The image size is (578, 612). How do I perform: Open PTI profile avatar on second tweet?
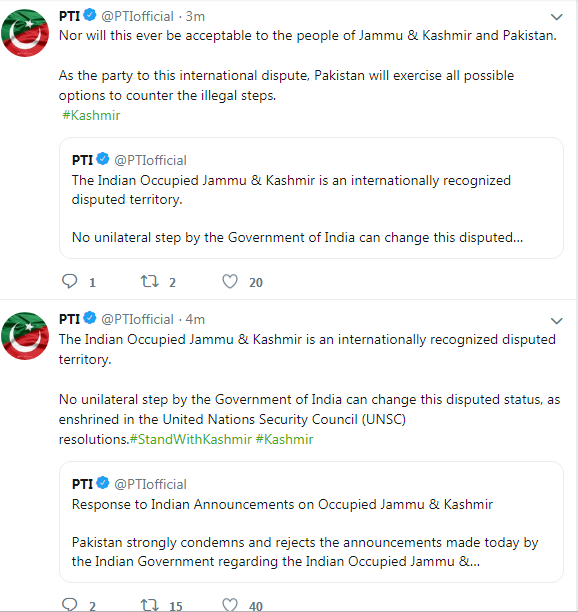coord(25,336)
